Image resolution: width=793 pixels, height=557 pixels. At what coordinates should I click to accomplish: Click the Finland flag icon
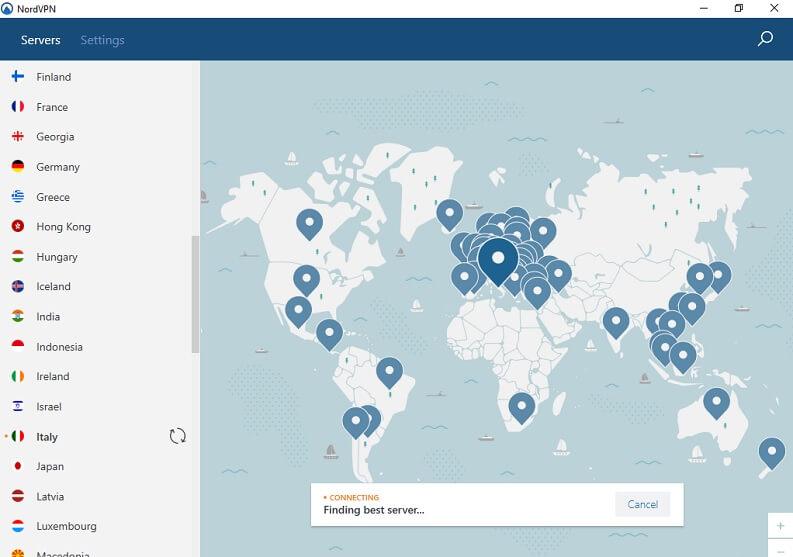[18, 76]
